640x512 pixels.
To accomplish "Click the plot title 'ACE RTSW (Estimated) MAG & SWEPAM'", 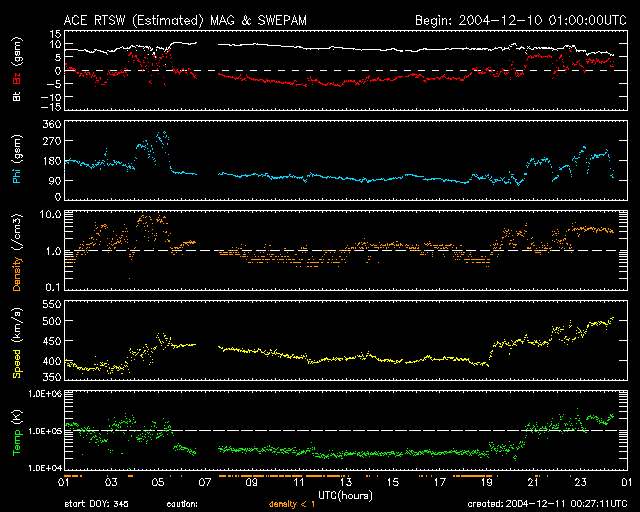I will 185,20.
